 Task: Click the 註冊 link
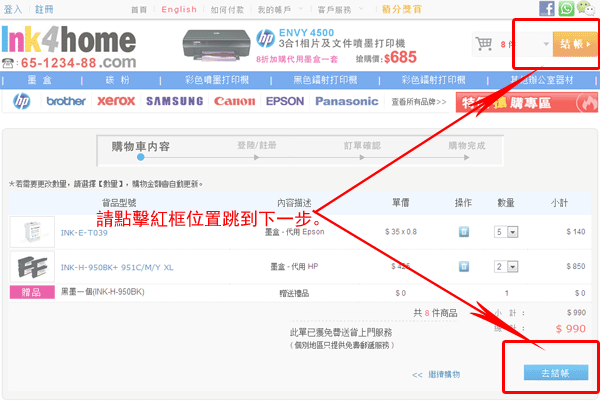(x=44, y=9)
